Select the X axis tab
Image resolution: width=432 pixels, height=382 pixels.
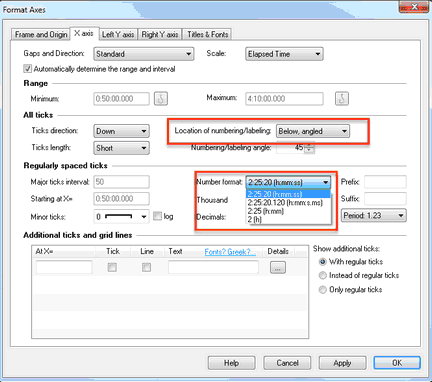(x=84, y=33)
